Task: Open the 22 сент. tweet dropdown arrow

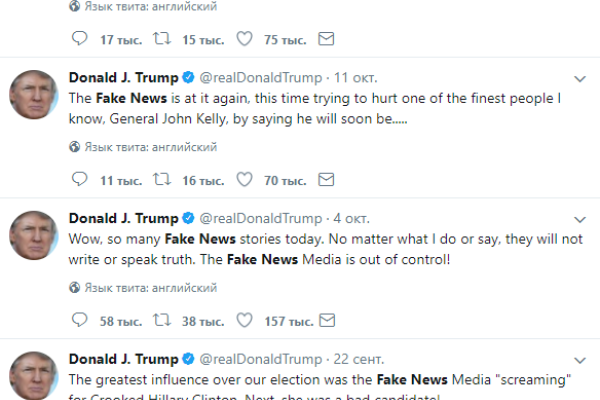Action: pos(579,358)
